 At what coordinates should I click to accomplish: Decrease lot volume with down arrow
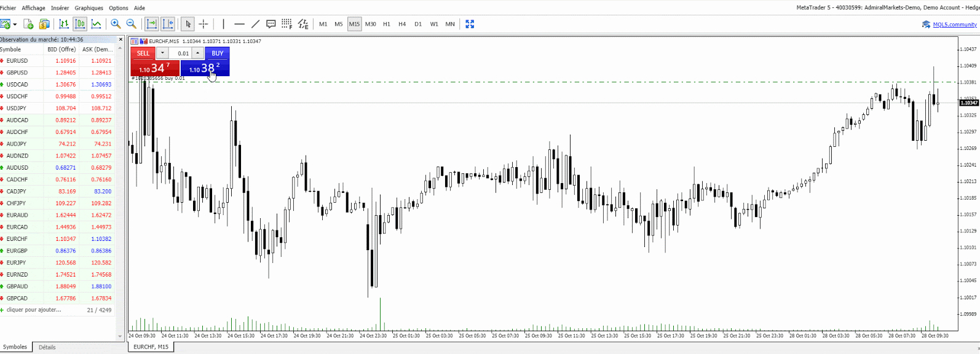[x=162, y=53]
